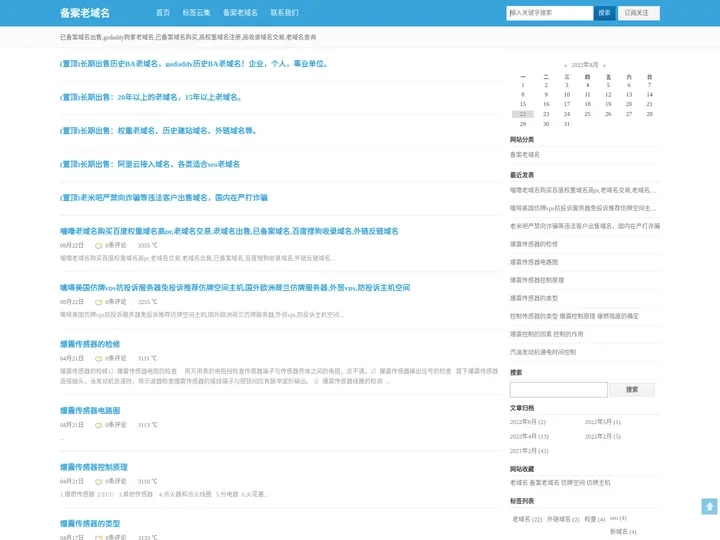720x540 pixels.
Task: Open sidebar recent post 噜噜老域名购买百度权重
Action: pyautogui.click(x=583, y=190)
